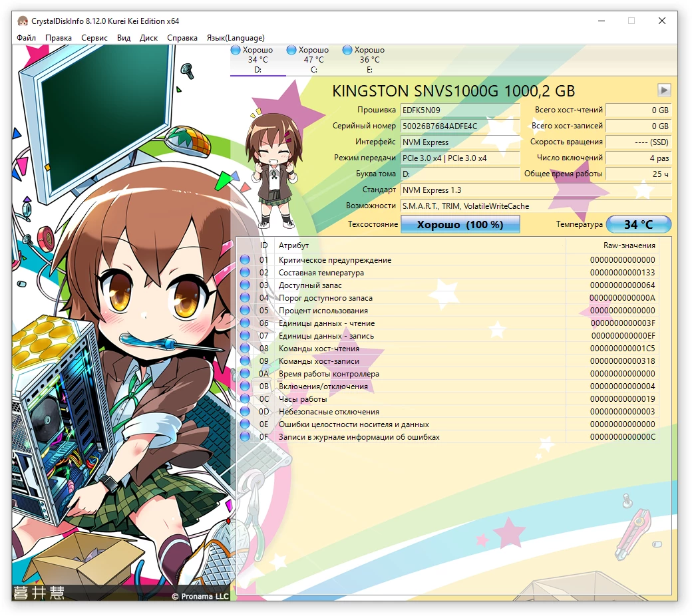Click the Атрибут column header
The height and width of the screenshot is (616, 692).
click(x=420, y=245)
